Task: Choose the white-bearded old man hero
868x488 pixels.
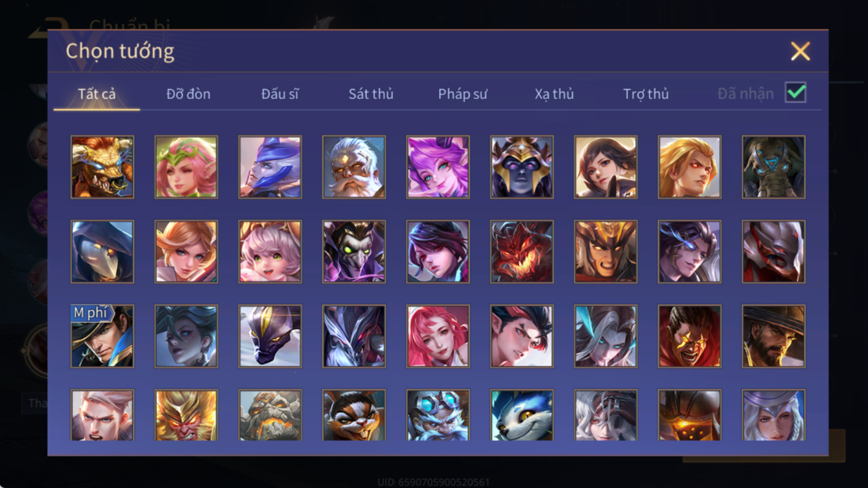Action: 354,167
